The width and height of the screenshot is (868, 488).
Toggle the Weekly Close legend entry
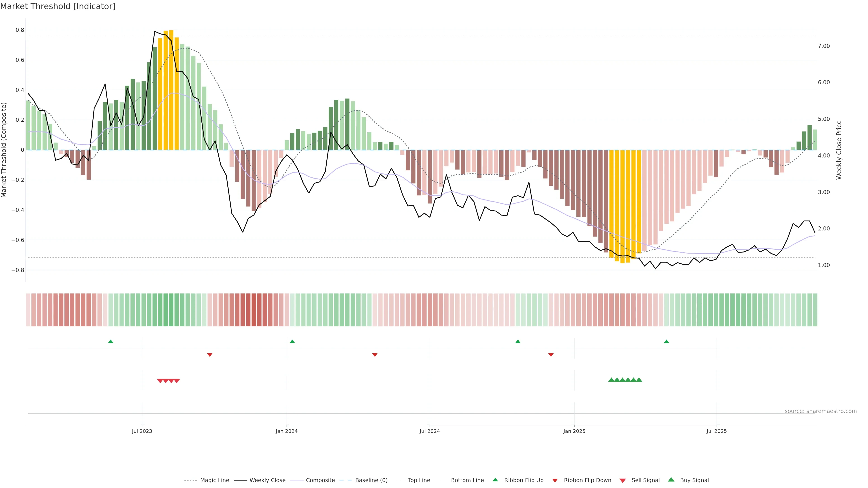tap(267, 480)
